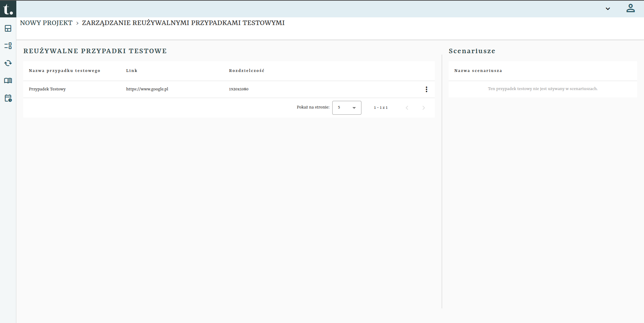Go to the next page of results
Viewport: 644px width, 323px height.
(424, 108)
